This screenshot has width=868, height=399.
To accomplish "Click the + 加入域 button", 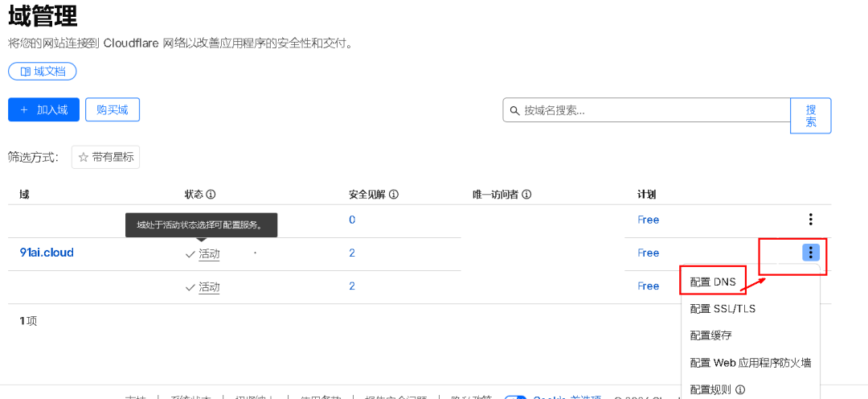I will tap(43, 109).
